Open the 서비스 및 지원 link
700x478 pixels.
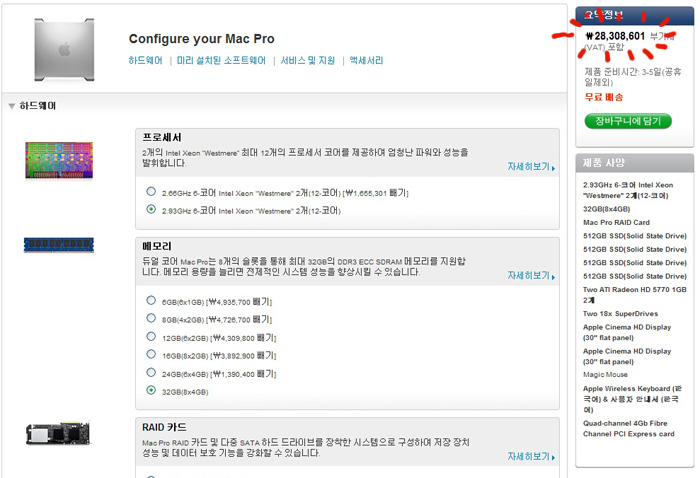pyautogui.click(x=308, y=60)
